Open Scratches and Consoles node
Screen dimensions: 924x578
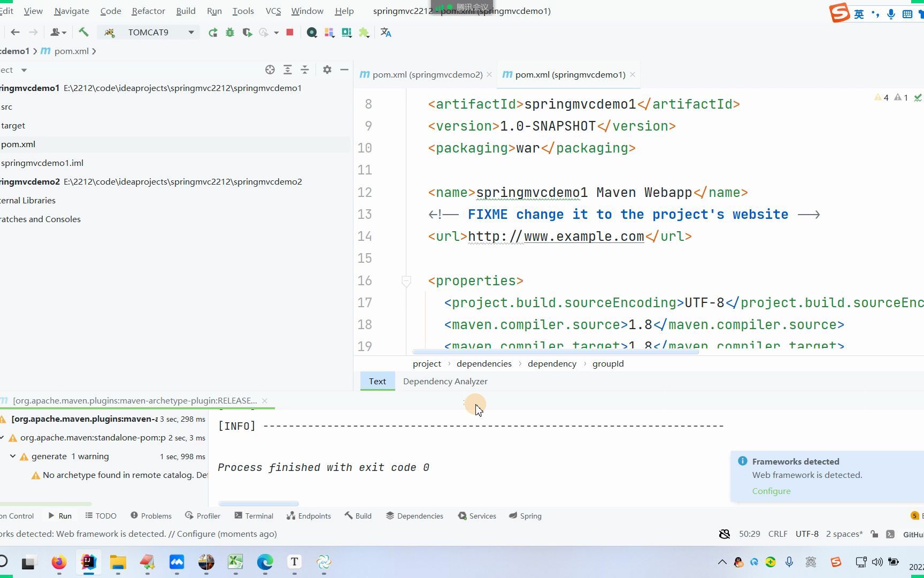[41, 219]
